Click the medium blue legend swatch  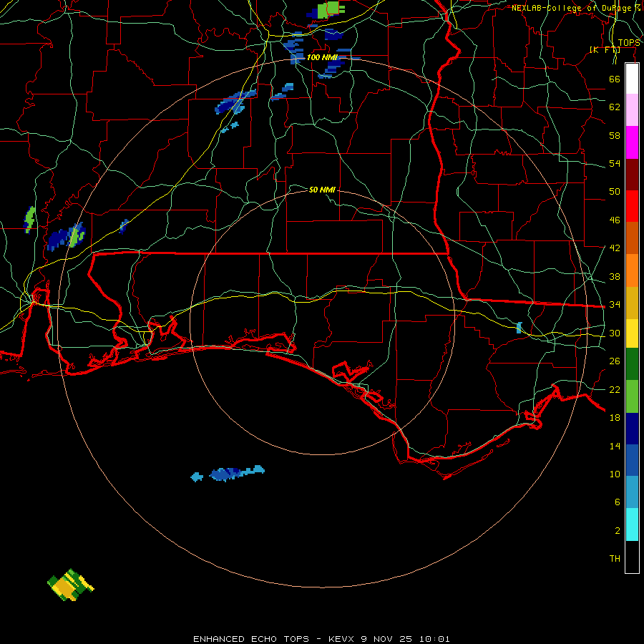[632, 460]
